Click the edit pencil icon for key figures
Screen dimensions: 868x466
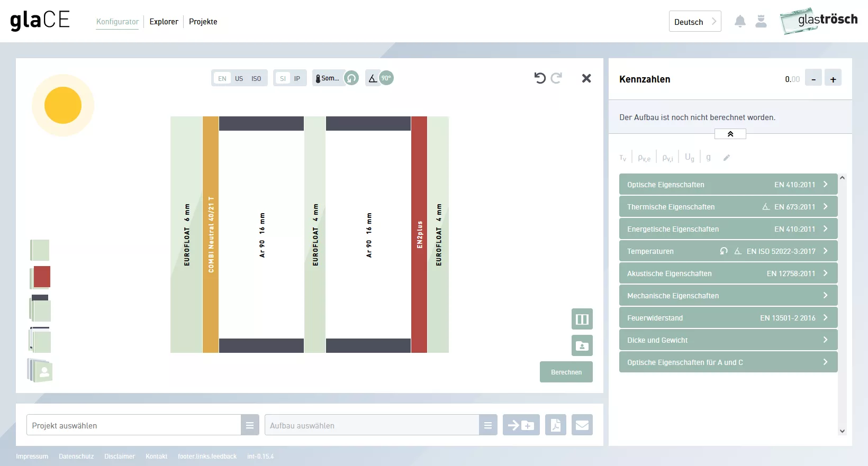pyautogui.click(x=727, y=158)
